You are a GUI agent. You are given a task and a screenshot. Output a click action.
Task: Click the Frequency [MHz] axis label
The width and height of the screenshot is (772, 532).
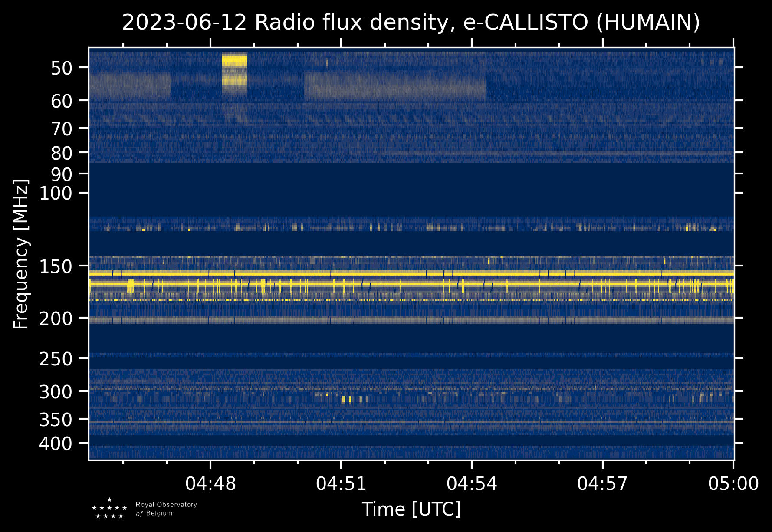pos(21,253)
